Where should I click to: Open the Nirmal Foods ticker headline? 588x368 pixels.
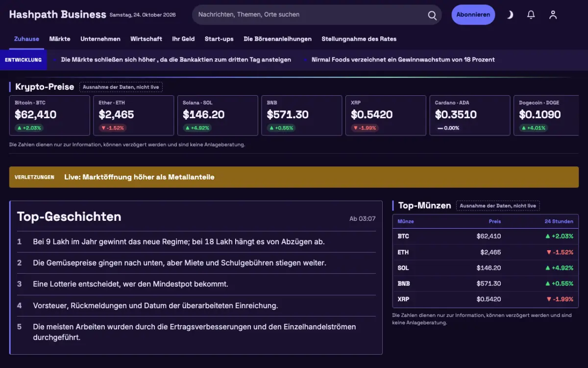click(403, 60)
